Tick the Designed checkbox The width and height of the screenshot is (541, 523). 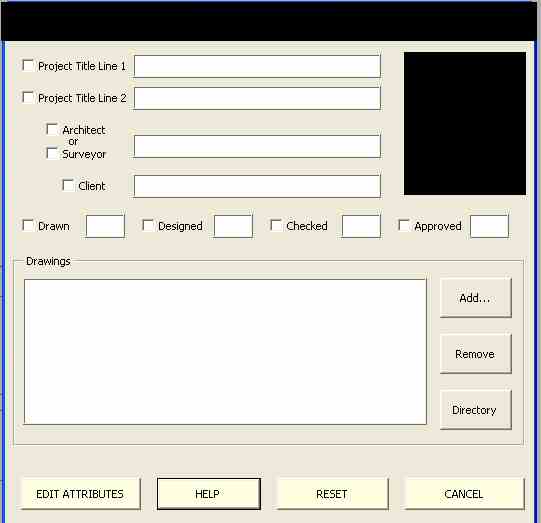click(148, 225)
